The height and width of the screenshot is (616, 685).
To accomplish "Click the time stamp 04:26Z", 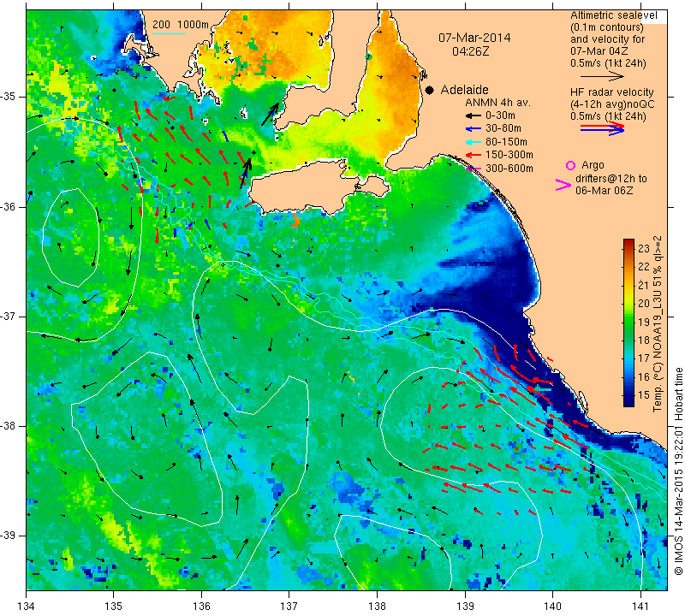I will (470, 51).
